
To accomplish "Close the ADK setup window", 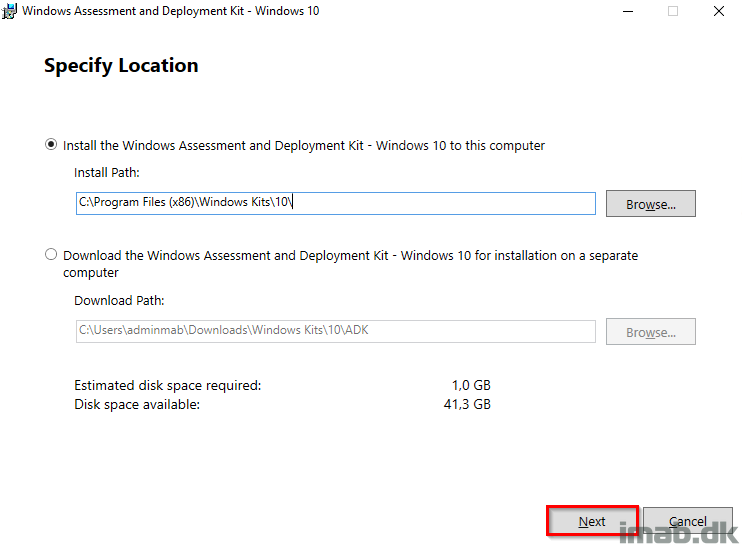I will [719, 11].
